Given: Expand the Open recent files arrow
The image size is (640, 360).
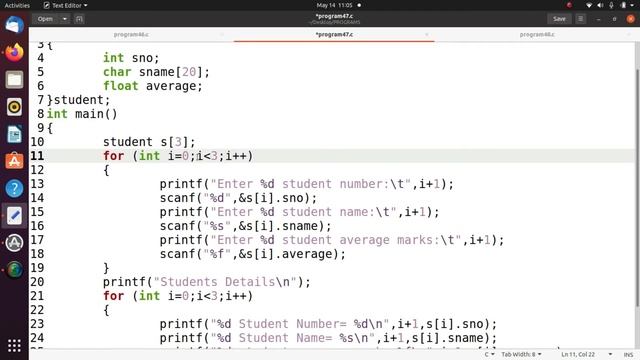Looking at the screenshot, I should [64, 19].
